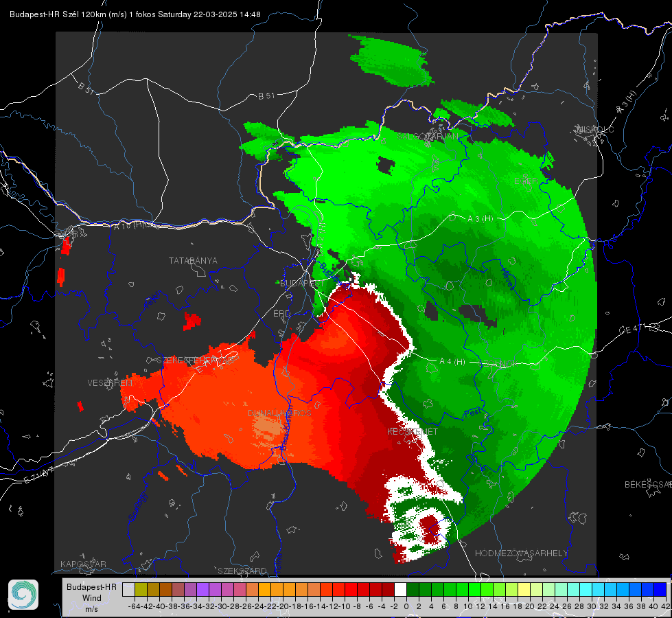Viewport: 672px width, 618px height.
Task: Select the cyan swatch between 28 and 30
Action: 586,589
